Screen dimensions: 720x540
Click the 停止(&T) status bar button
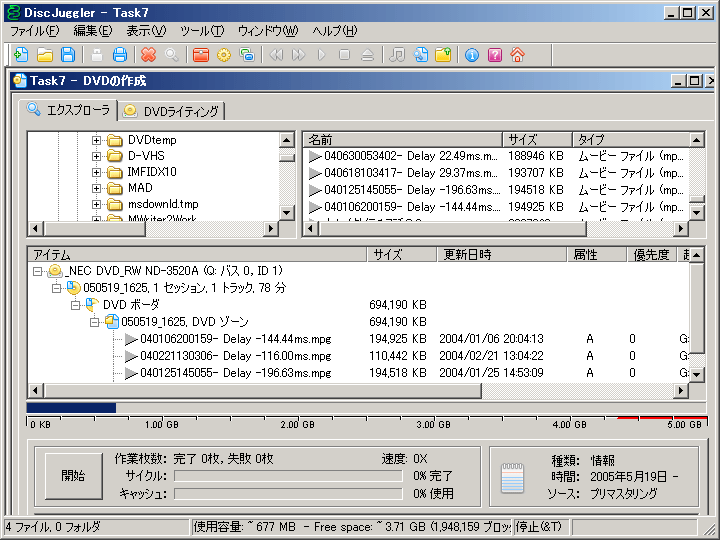540,527
